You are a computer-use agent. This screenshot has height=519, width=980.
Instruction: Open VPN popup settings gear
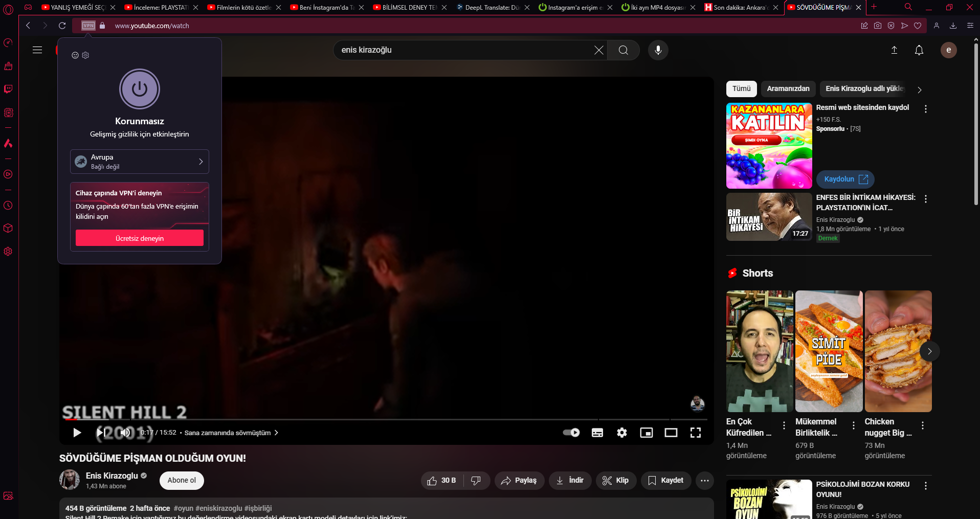point(85,55)
